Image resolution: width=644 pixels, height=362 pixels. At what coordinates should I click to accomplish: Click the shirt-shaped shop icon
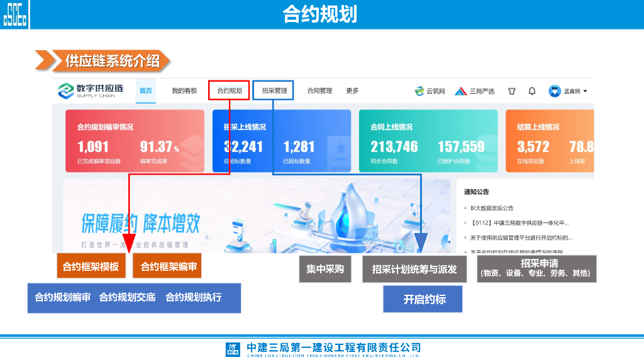coord(511,90)
